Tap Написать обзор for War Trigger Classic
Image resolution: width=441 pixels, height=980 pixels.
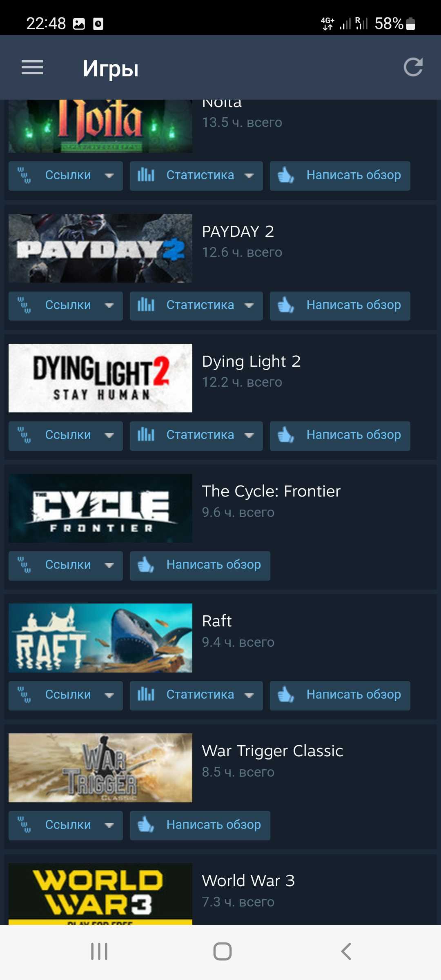click(x=200, y=825)
